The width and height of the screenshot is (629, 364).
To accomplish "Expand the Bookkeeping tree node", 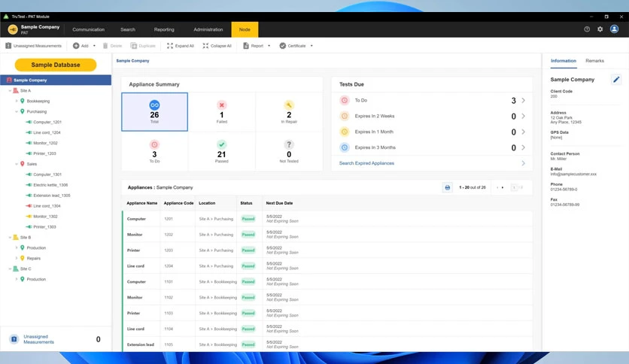I will click(17, 101).
